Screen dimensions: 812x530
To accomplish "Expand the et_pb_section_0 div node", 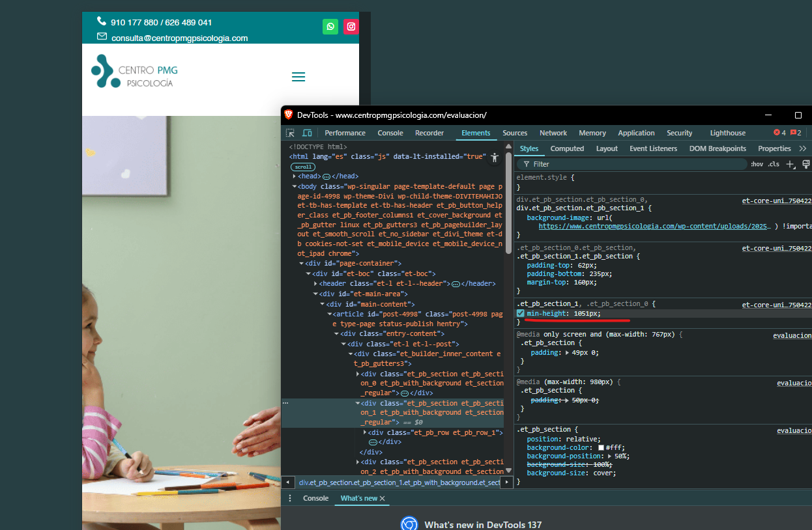I will [358, 374].
